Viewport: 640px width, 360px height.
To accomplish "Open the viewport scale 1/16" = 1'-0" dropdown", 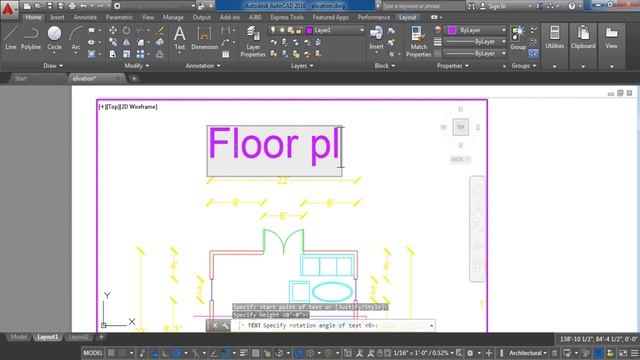I will (x=424, y=353).
